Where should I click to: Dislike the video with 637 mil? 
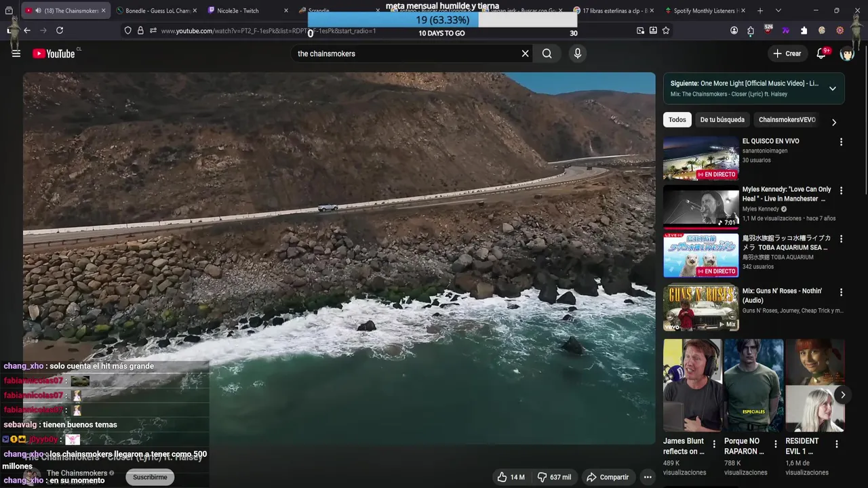[x=554, y=477]
